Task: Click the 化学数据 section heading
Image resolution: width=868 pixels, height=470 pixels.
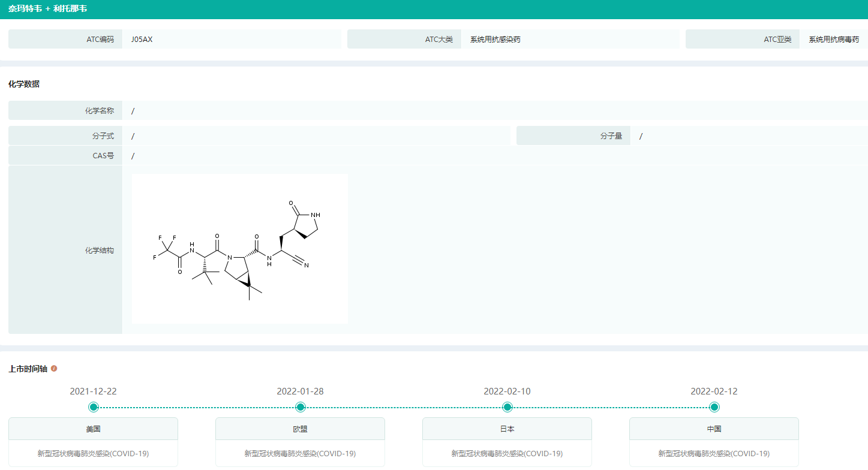Action: click(x=24, y=84)
